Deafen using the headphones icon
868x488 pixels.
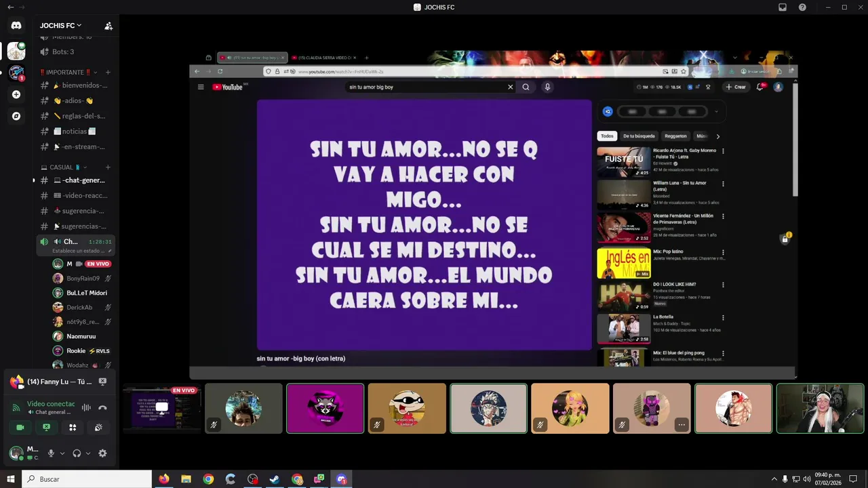pos(77,453)
